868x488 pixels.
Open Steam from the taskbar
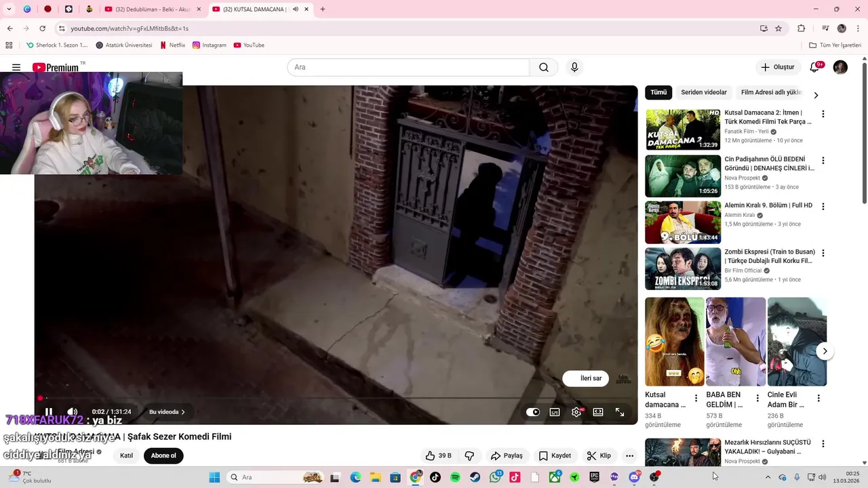(475, 477)
